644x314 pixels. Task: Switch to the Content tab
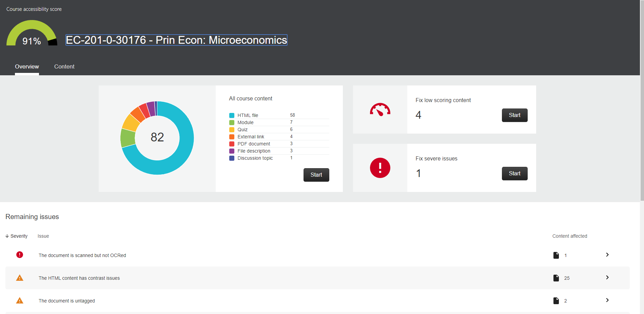click(x=64, y=66)
